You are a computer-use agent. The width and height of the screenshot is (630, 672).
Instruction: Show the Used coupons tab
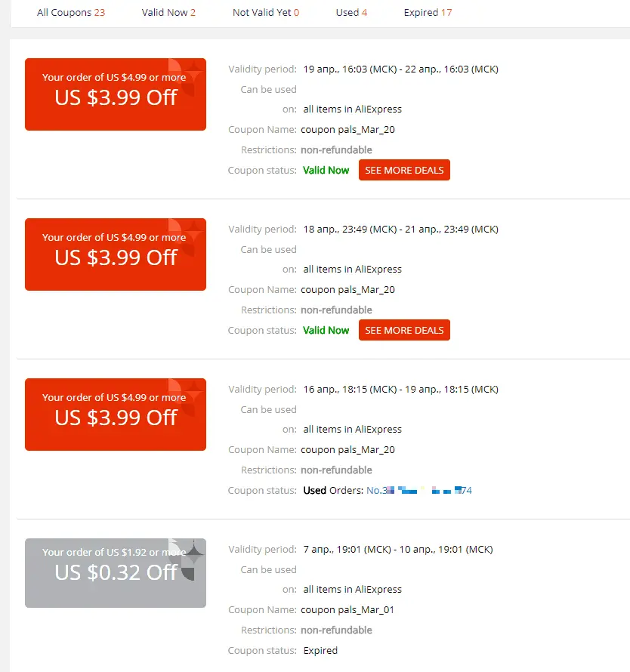point(351,12)
